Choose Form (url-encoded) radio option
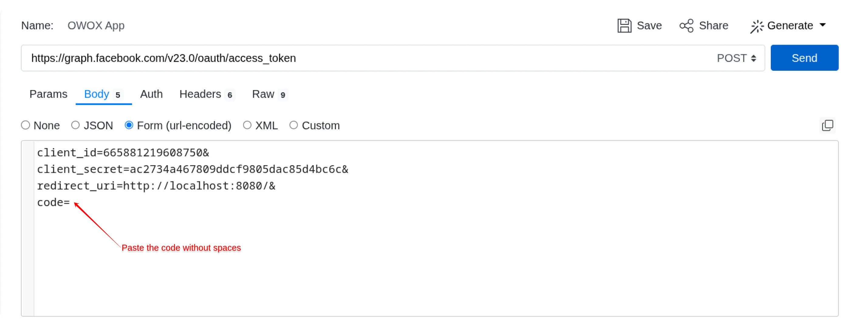 129,125
